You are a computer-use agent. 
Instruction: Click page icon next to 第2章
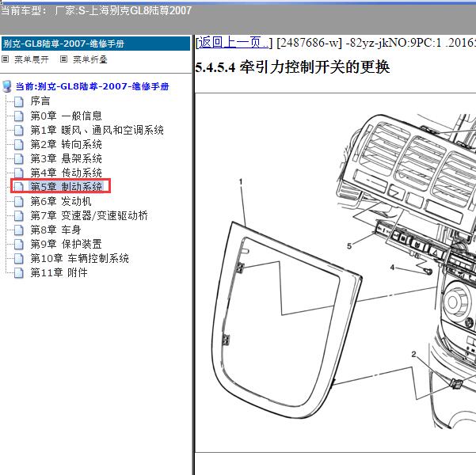(19, 144)
